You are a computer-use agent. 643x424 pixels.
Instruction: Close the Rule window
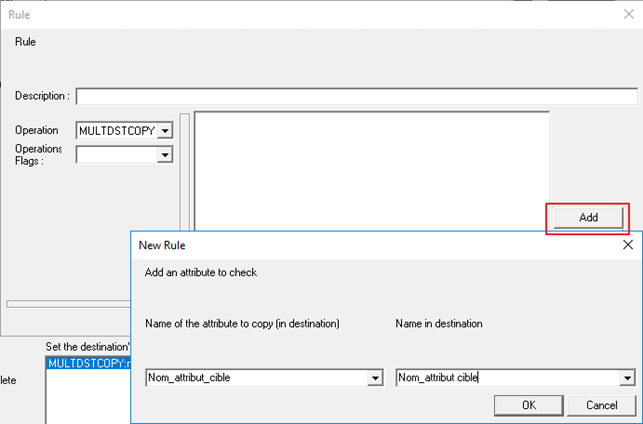629,14
